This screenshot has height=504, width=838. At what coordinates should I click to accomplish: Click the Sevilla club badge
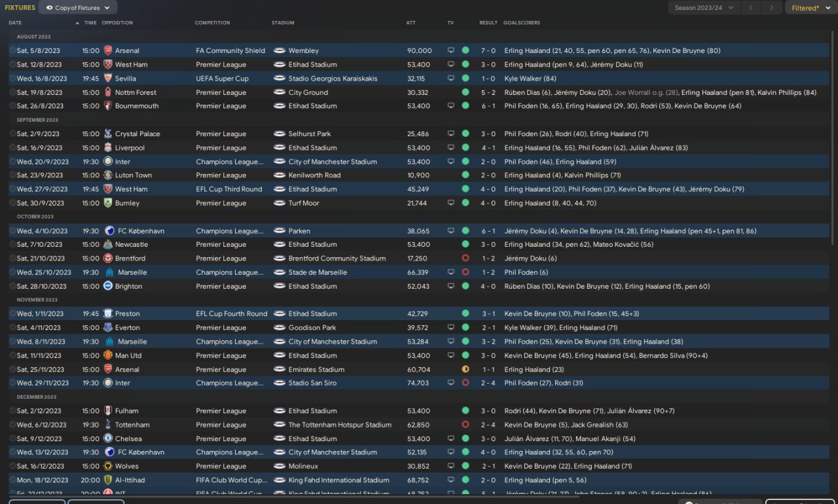[x=108, y=79]
